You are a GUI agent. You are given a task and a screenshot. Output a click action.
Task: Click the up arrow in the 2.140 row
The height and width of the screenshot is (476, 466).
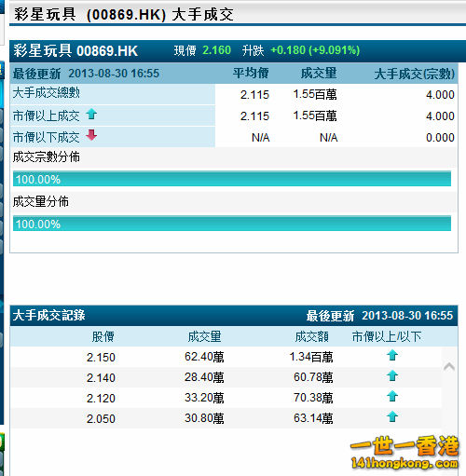(x=392, y=375)
